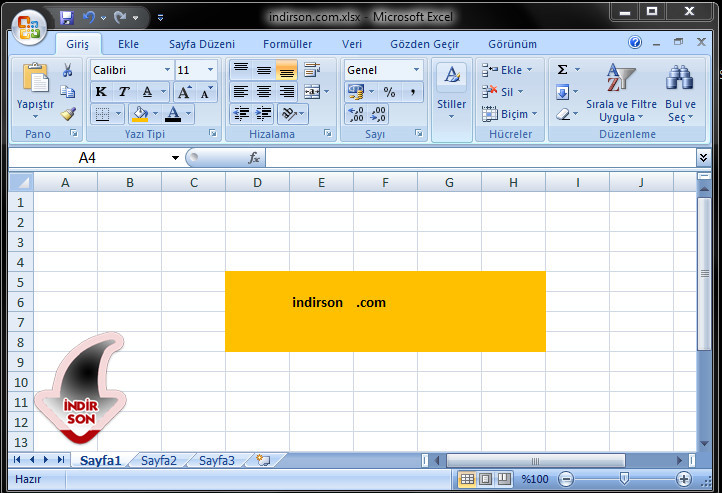Click the zoom slider handle
Viewport: 722px width, 493px height.
tap(624, 479)
